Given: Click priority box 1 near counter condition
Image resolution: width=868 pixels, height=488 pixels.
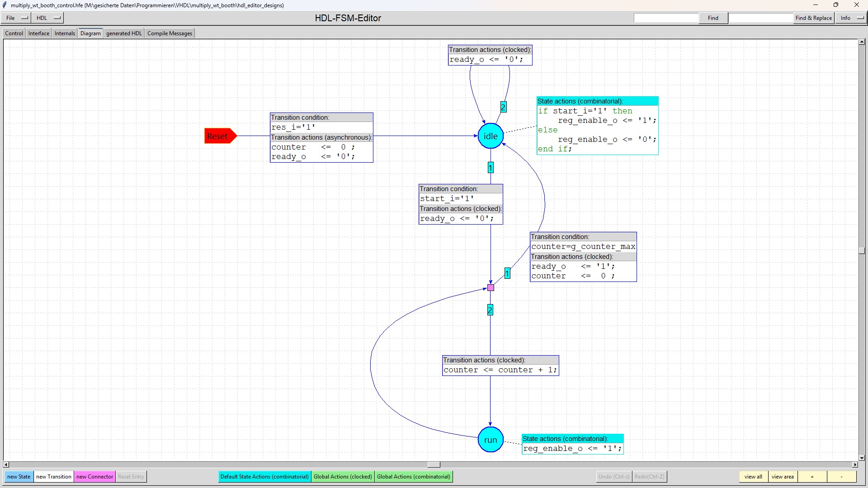Looking at the screenshot, I should point(507,274).
